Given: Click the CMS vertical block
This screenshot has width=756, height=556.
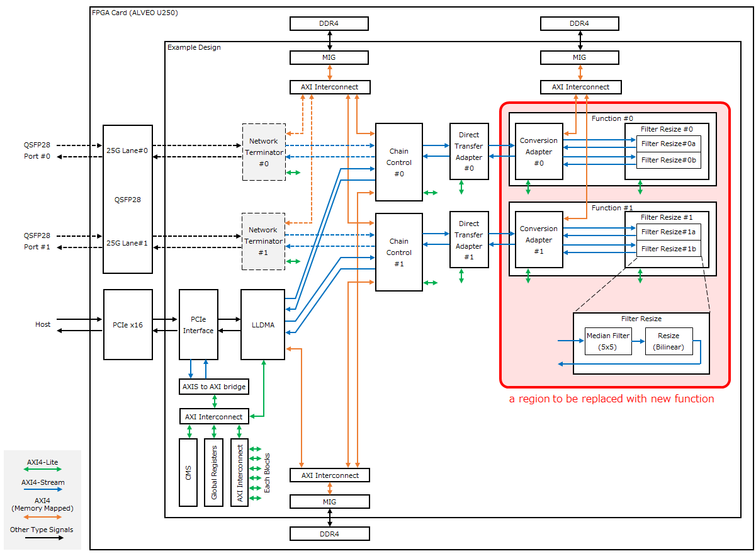Looking at the screenshot, I should coord(188,472).
